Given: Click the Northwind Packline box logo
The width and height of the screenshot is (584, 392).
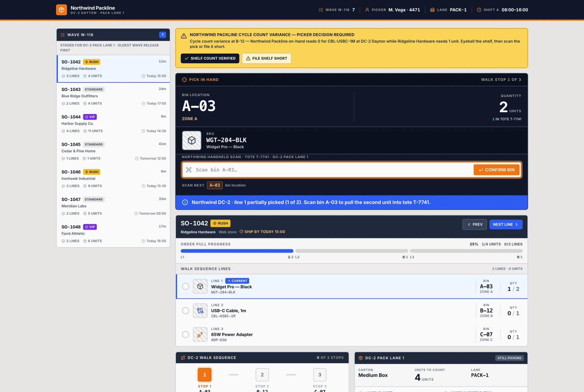Looking at the screenshot, I should tap(61, 10).
